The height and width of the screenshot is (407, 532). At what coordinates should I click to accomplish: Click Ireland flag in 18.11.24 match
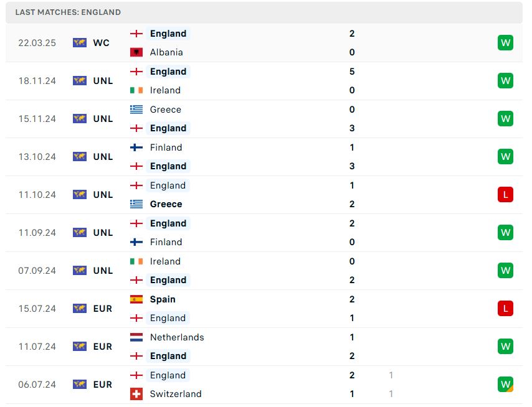136,90
